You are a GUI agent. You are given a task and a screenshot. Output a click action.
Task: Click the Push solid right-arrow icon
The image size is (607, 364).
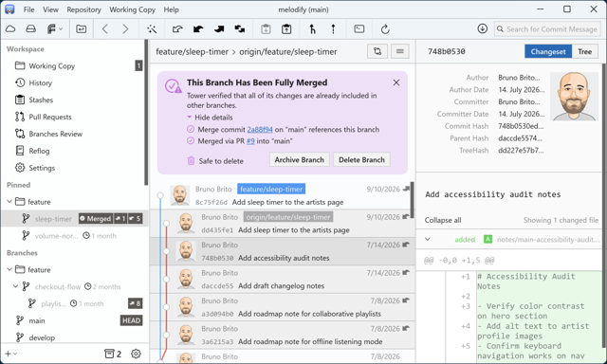click(x=219, y=29)
